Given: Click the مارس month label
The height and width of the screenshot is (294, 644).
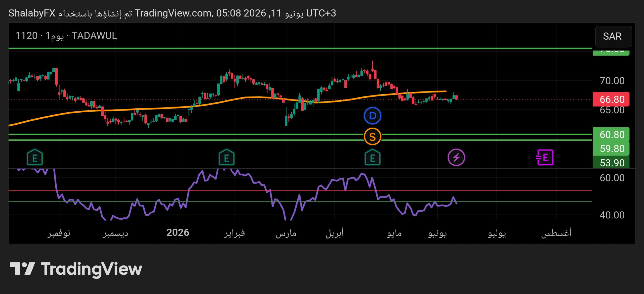Looking at the screenshot, I should tap(286, 233).
